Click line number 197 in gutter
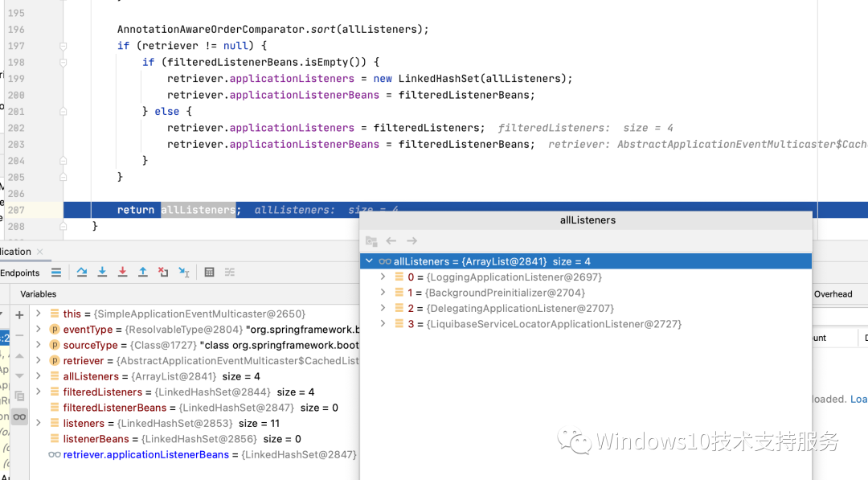Image resolution: width=868 pixels, height=480 pixels. coord(16,46)
